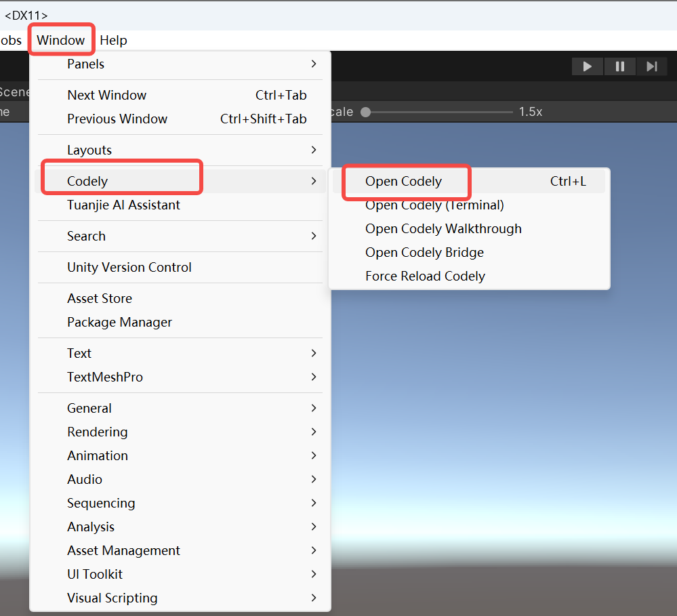Screen dimensions: 677x616
Task: Choose Open Codely in submenu
Action: (x=469, y=181)
